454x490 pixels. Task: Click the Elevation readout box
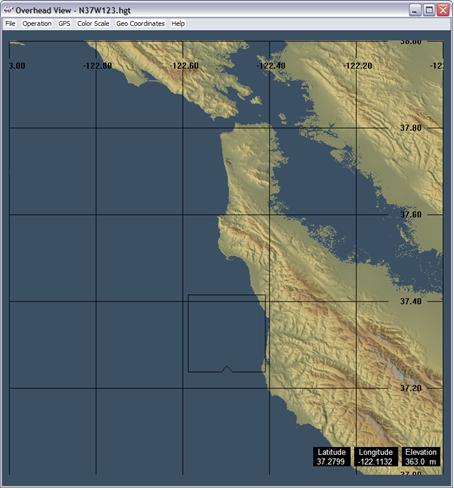click(421, 457)
